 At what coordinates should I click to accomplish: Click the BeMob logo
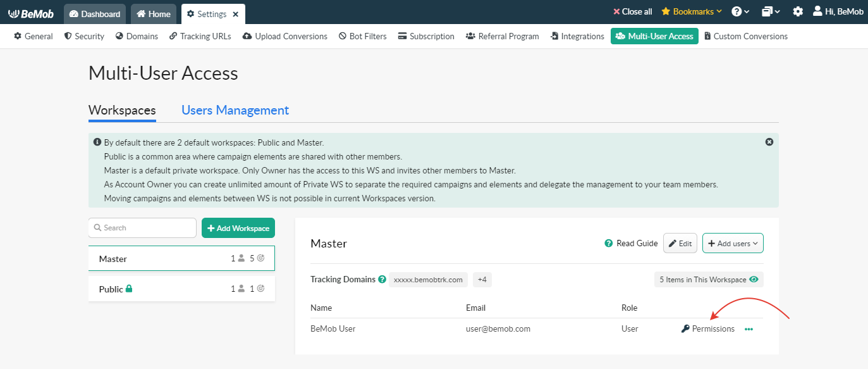point(31,13)
